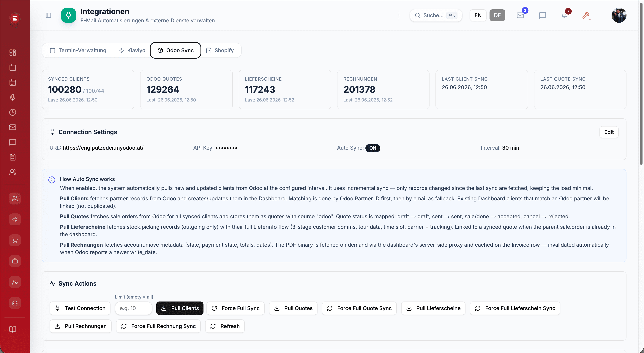644x353 pixels.
Task: Open the chat bubble icon in the sidebar
Action: click(12, 142)
